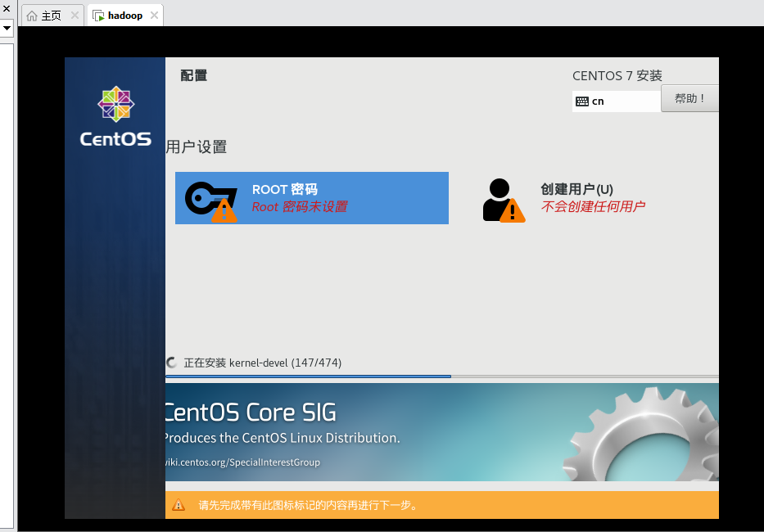Click the CENTOS 7 安装 title text

[617, 76]
